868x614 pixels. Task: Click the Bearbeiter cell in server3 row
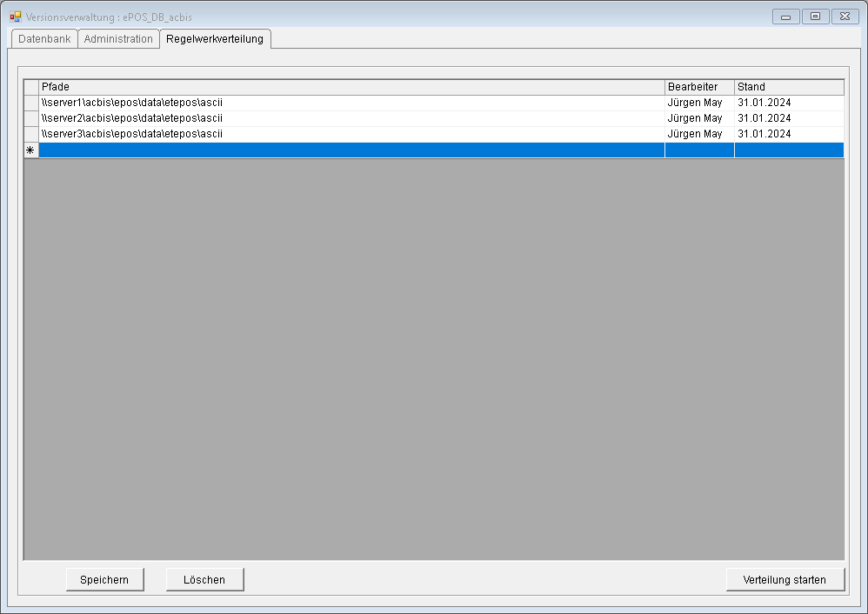(699, 134)
